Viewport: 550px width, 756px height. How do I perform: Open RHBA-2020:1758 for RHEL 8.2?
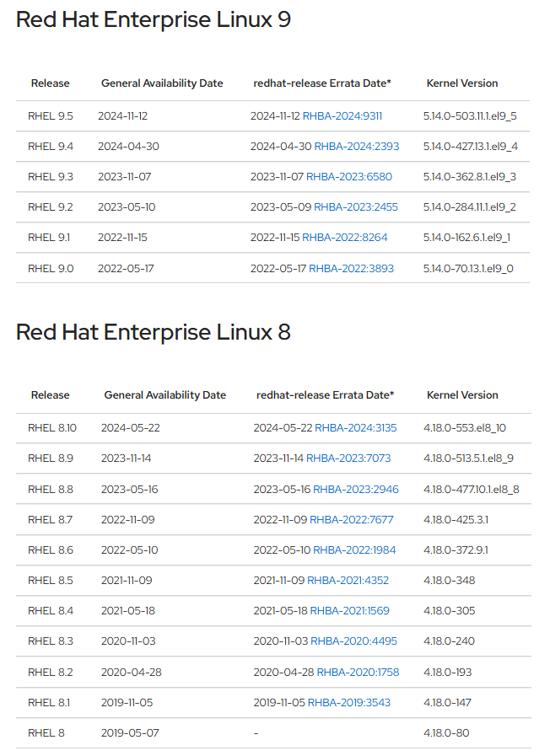click(358, 672)
